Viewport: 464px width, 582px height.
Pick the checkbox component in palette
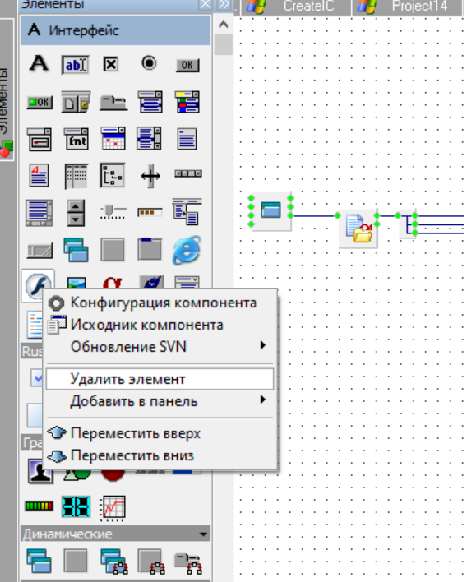(x=111, y=65)
